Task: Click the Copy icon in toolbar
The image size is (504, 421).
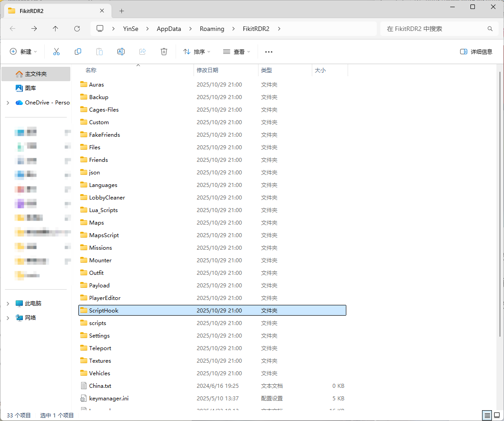Action: click(78, 52)
